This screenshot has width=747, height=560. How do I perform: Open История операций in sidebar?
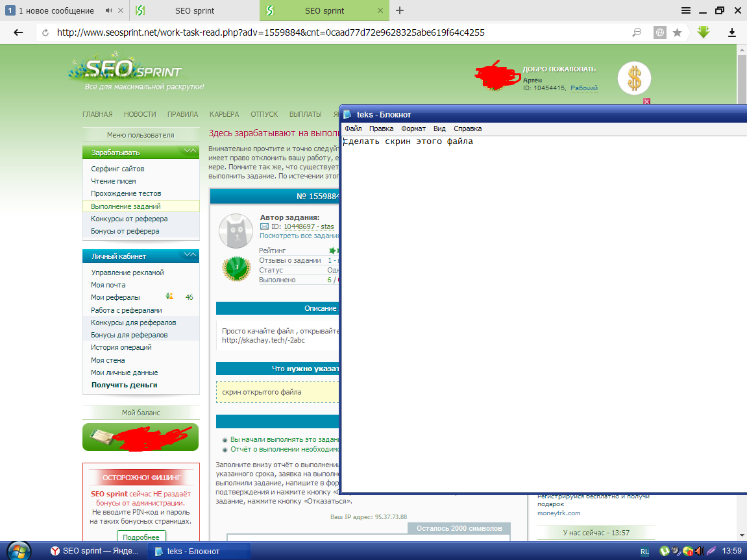(121, 347)
